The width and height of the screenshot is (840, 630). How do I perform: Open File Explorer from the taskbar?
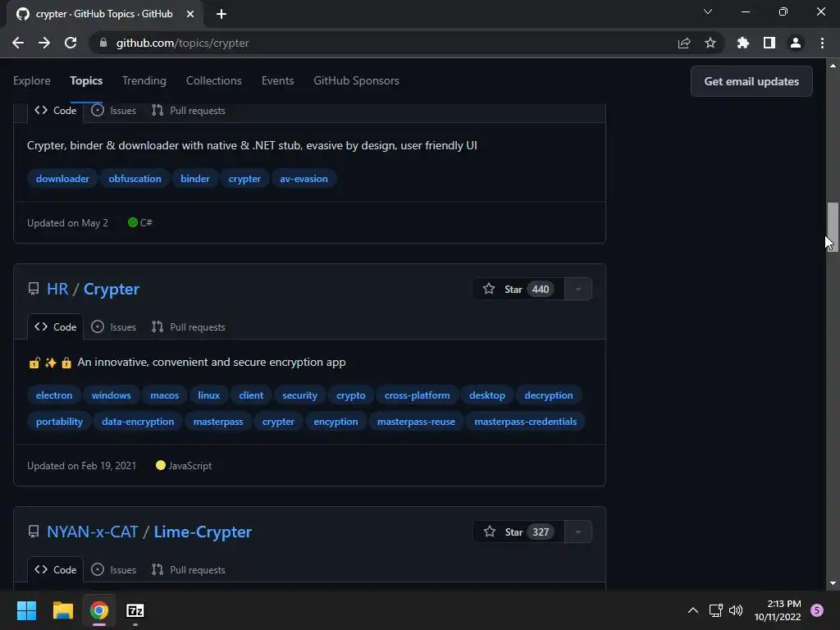(x=62, y=610)
